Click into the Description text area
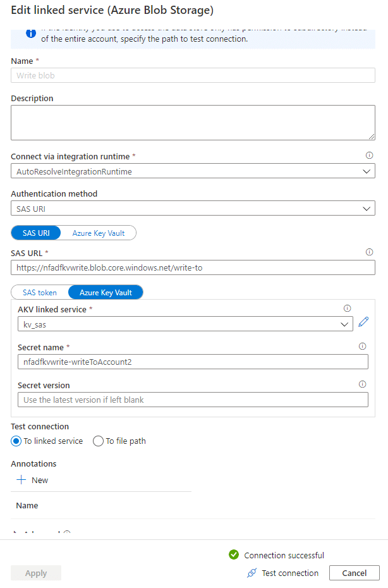 tap(193, 123)
